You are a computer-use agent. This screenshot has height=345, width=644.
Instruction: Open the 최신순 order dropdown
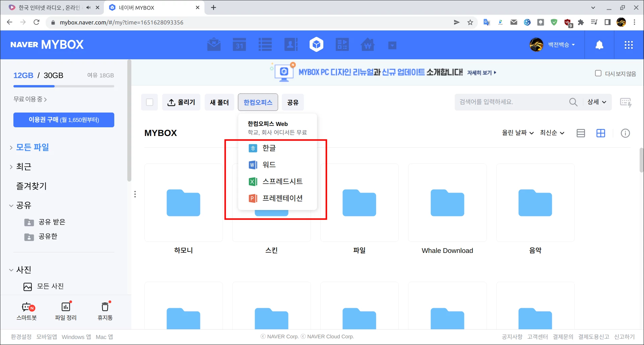[x=552, y=133]
